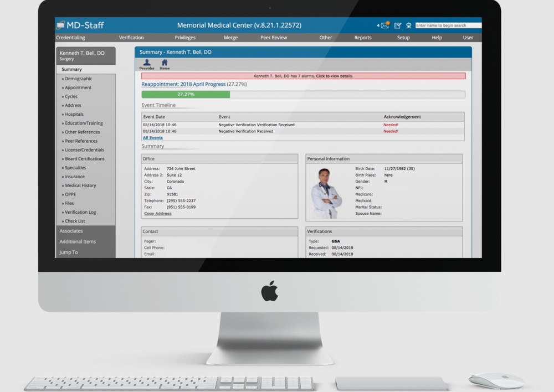Open the All Events link

pyautogui.click(x=153, y=137)
